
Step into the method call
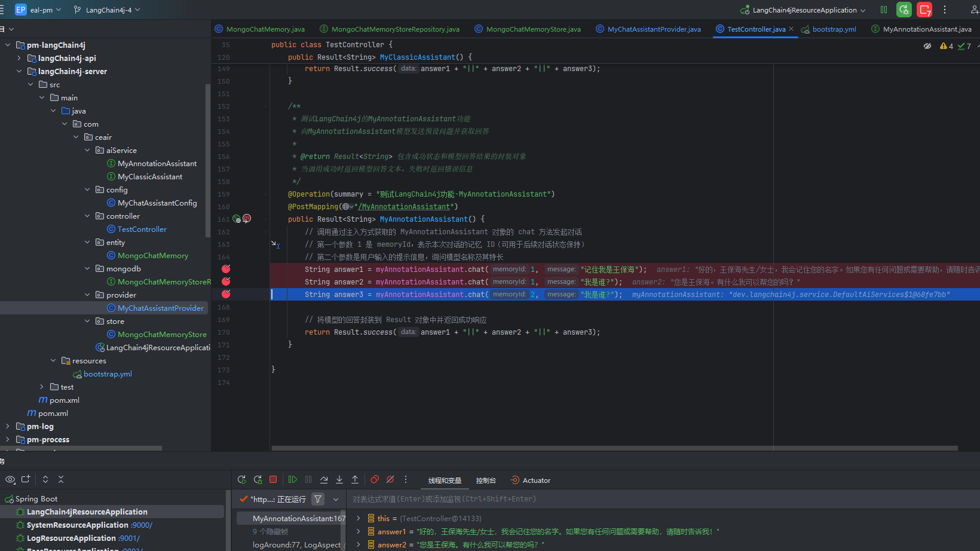pos(339,479)
